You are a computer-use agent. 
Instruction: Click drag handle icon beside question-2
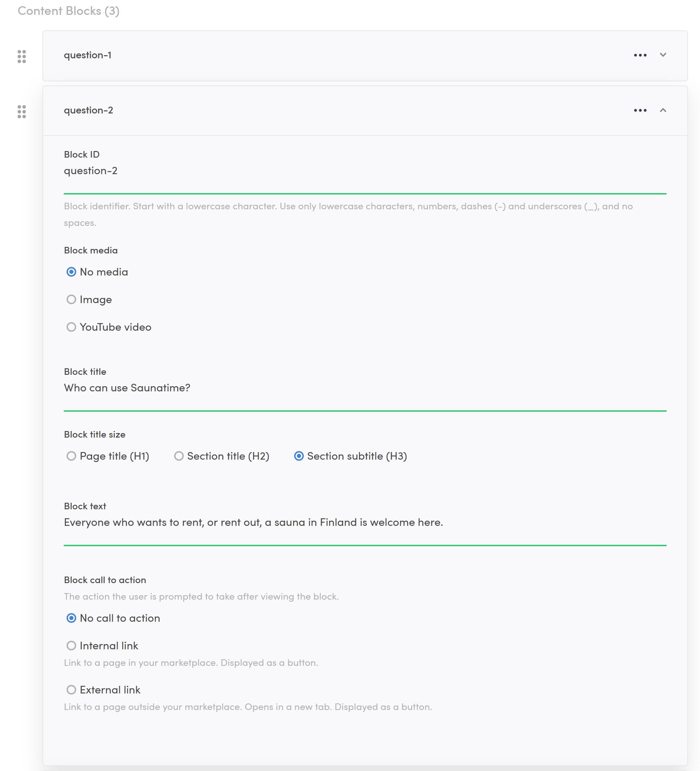(x=22, y=112)
